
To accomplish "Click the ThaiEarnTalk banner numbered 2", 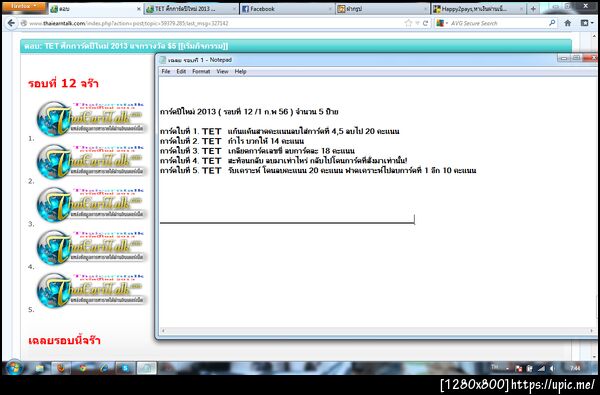I will click(x=90, y=161).
